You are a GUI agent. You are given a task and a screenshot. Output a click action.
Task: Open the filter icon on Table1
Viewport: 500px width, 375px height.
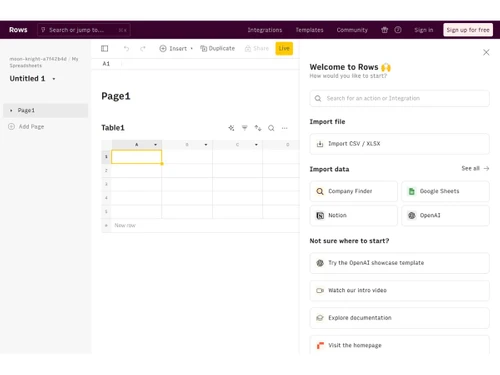[x=245, y=128]
